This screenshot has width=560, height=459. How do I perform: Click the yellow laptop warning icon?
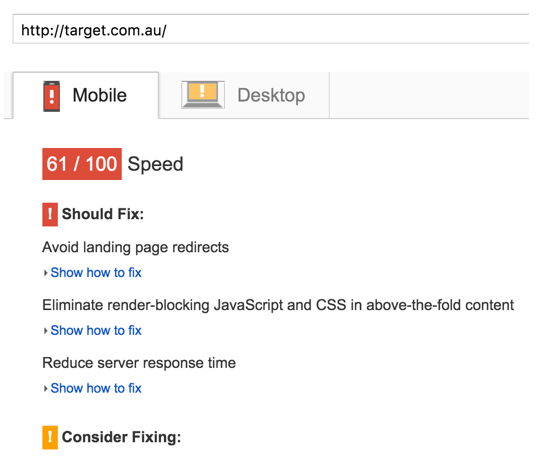pyautogui.click(x=203, y=94)
